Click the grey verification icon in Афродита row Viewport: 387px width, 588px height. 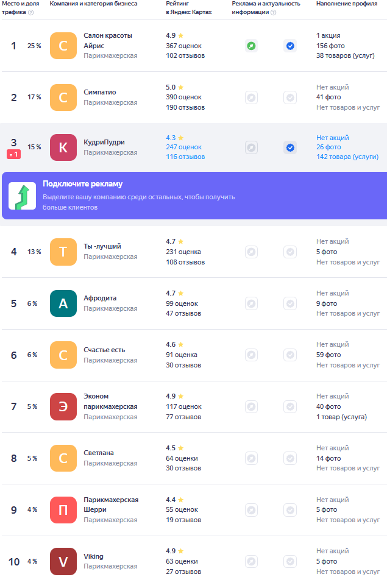290,303
